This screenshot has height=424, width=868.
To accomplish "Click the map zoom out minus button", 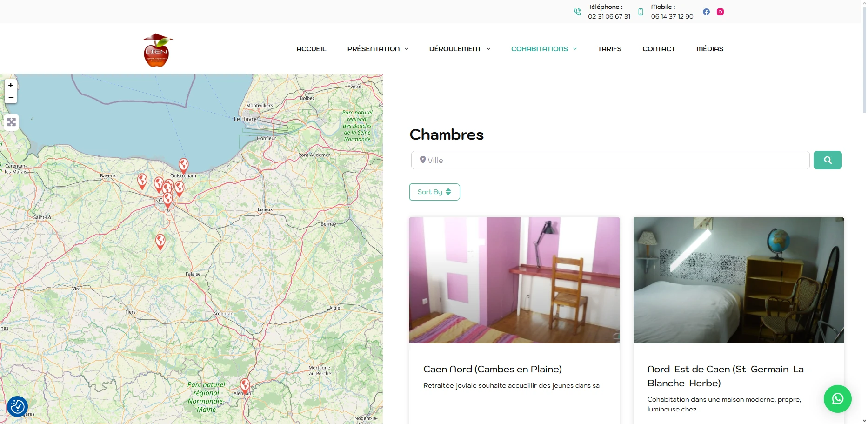I will [11, 97].
